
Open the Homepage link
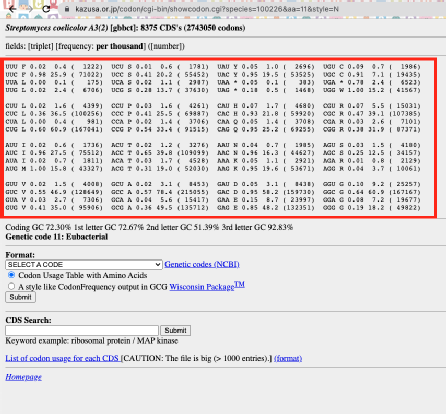[x=23, y=377]
